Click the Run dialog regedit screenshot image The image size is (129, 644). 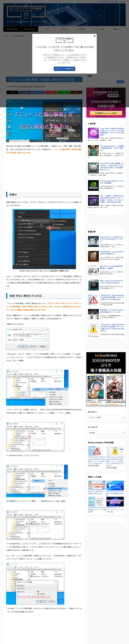[x=28, y=339]
